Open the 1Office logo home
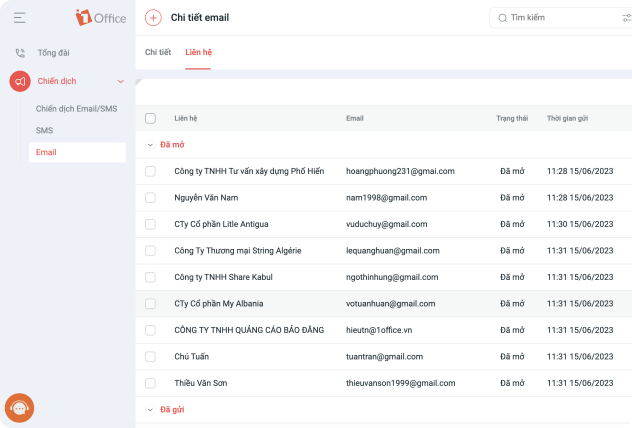632x428 pixels. [101, 18]
